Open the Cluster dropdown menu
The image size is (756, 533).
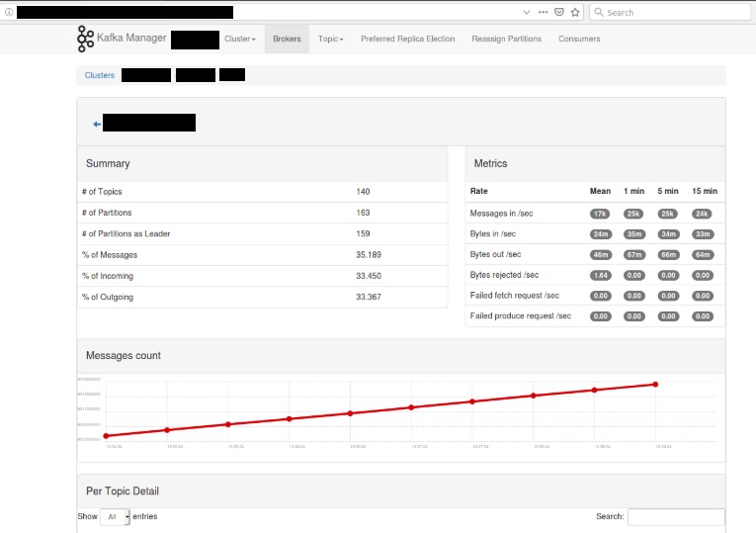tap(239, 40)
